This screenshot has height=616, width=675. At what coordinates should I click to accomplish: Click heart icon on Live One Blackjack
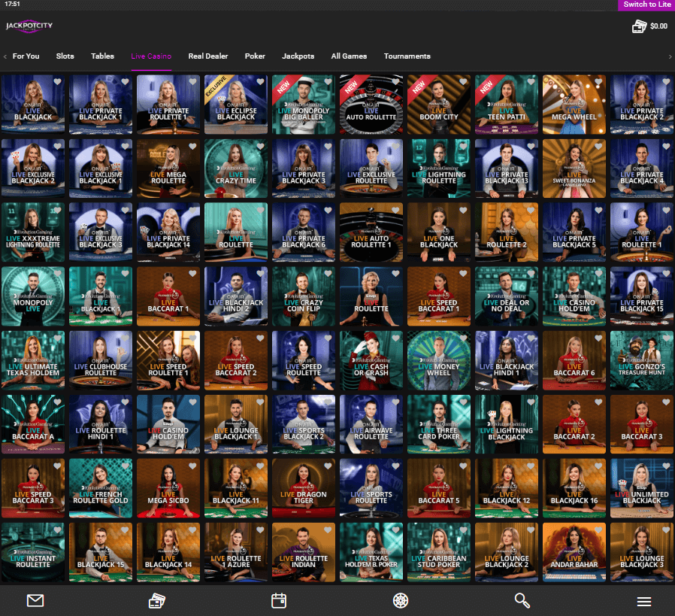(463, 210)
